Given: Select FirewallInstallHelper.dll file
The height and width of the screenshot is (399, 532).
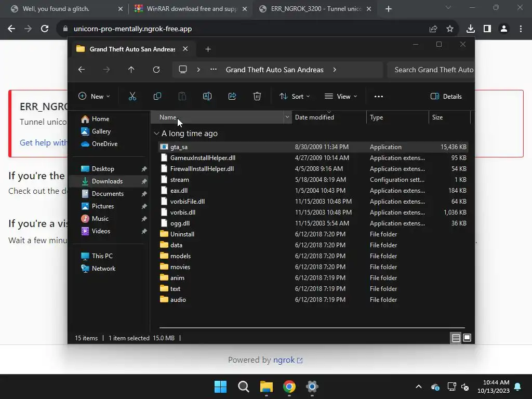Looking at the screenshot, I should point(313,169).
